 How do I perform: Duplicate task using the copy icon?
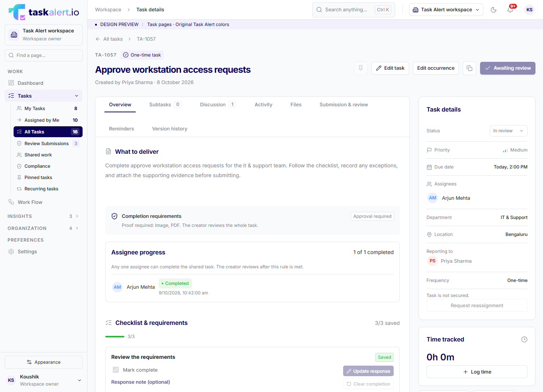coord(469,68)
